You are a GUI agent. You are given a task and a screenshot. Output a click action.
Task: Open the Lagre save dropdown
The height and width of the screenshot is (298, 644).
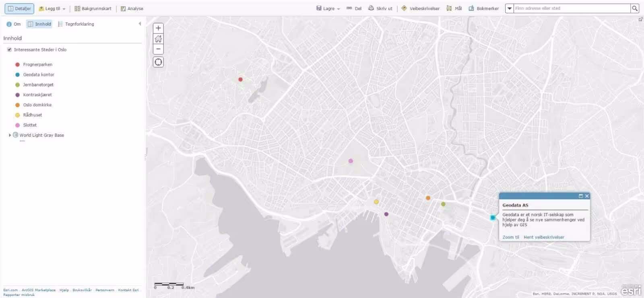point(328,8)
